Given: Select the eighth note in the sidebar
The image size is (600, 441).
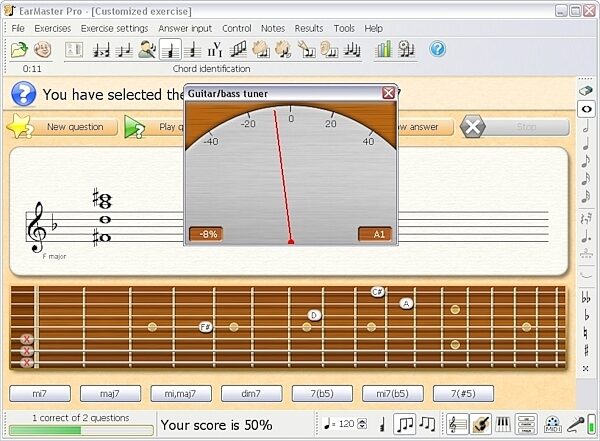Looking at the screenshot, I should click(x=586, y=161).
